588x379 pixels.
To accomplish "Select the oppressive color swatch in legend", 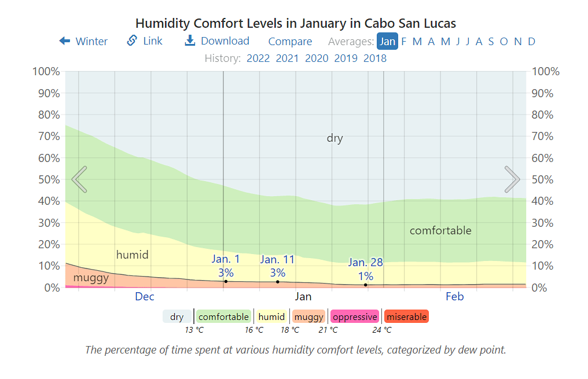I will pyautogui.click(x=354, y=317).
